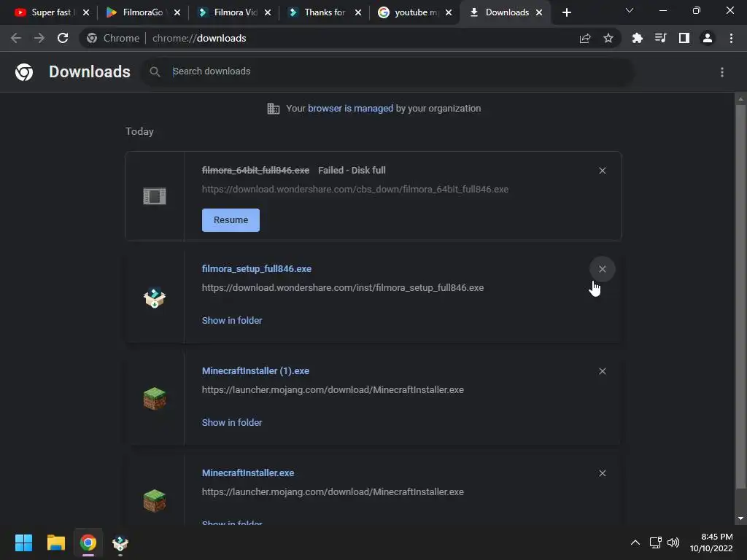
Task: Click the scrollbar down arrow
Action: 740,518
